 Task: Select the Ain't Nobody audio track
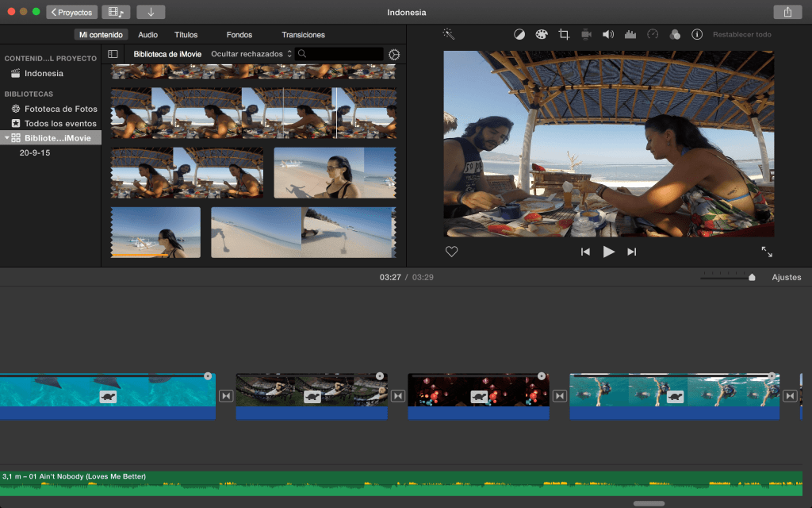pos(400,483)
